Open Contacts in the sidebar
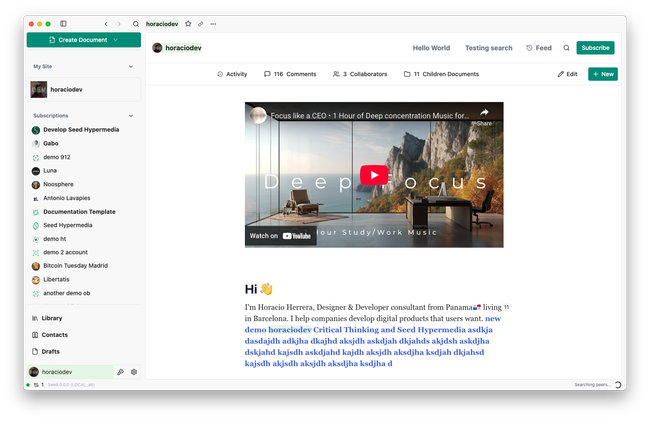650x421 pixels. 54,335
